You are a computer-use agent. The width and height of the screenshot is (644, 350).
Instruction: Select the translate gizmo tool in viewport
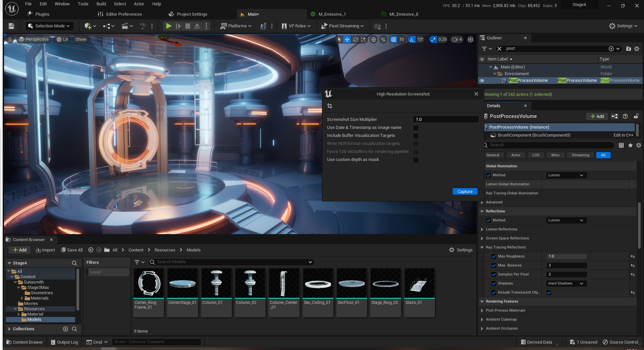347,39
